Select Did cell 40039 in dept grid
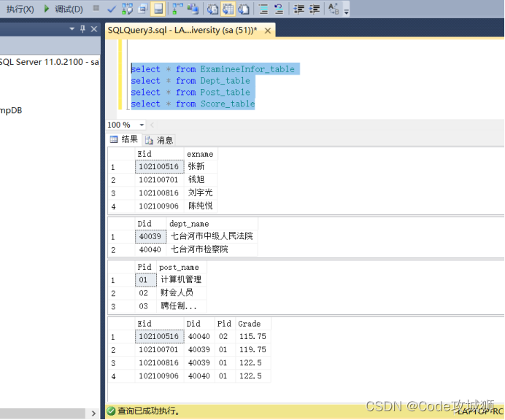The height and width of the screenshot is (420, 505). coord(150,236)
